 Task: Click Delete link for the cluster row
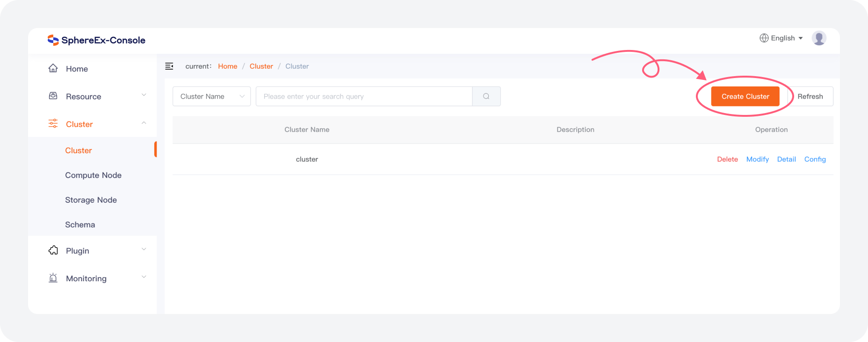click(727, 159)
